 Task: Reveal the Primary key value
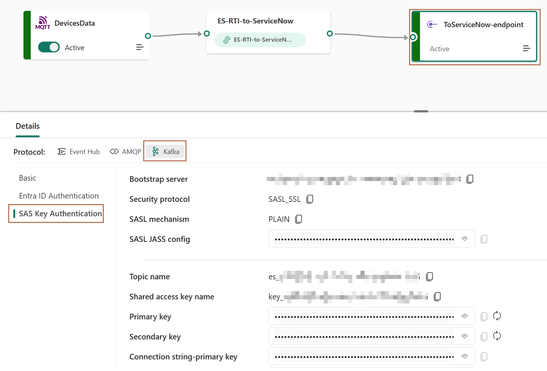coord(464,316)
